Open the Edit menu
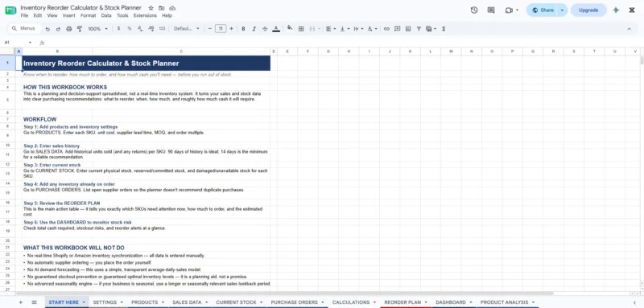Viewport: 644px width, 308px height. (38, 15)
